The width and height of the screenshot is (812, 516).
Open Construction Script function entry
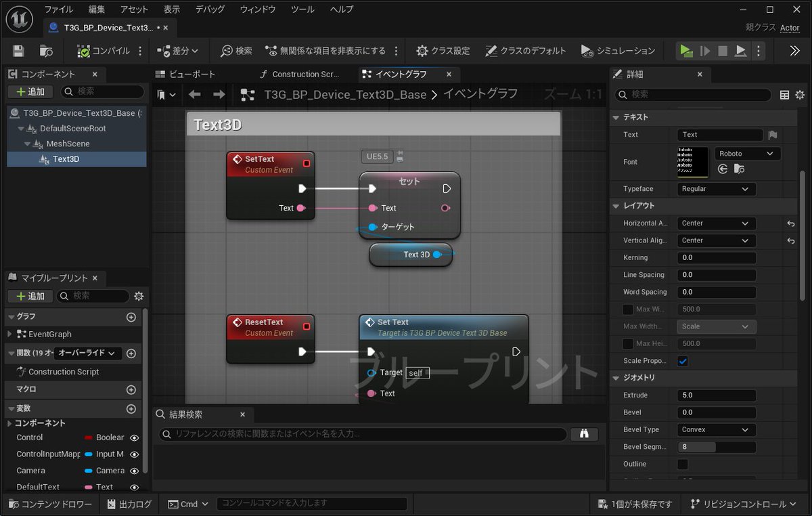click(64, 372)
